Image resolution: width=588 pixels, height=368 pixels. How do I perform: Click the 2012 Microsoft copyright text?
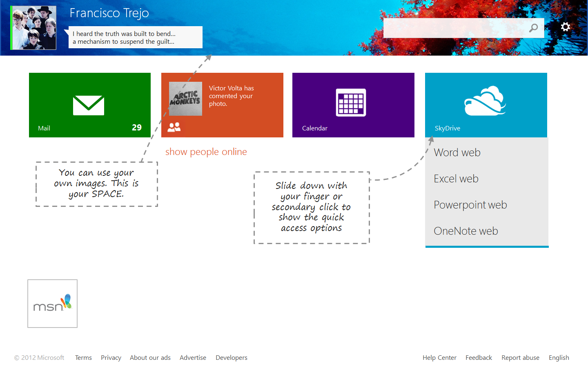(39, 358)
